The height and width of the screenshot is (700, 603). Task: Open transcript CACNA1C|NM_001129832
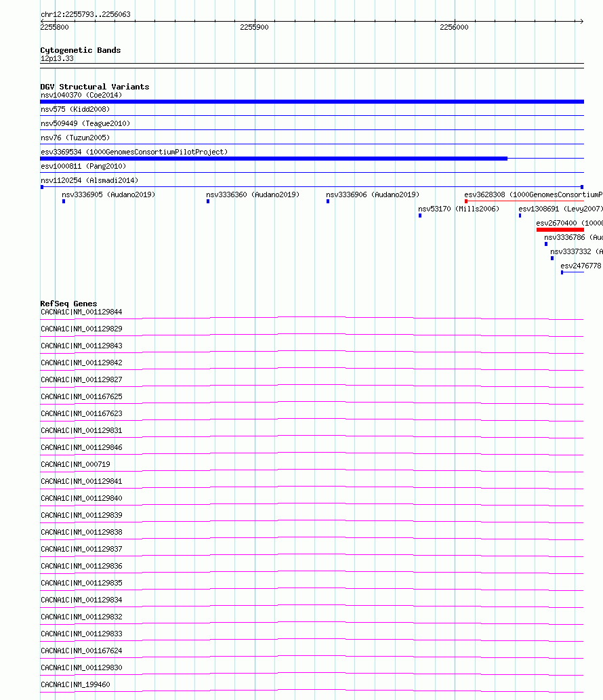(x=81, y=617)
